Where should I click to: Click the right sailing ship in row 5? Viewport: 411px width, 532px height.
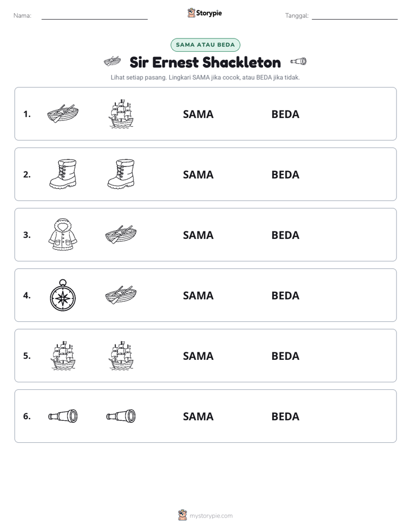121,356
